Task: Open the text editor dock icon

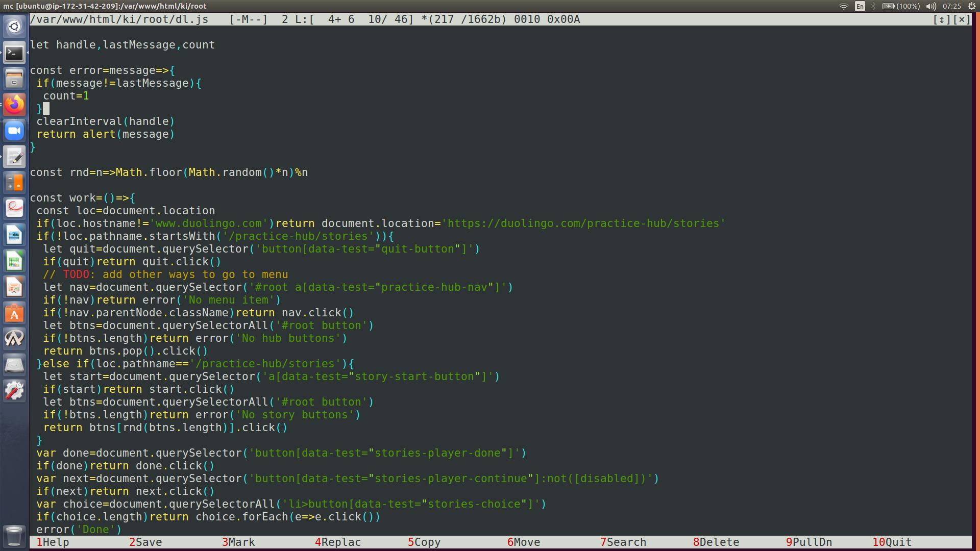Action: click(x=14, y=157)
